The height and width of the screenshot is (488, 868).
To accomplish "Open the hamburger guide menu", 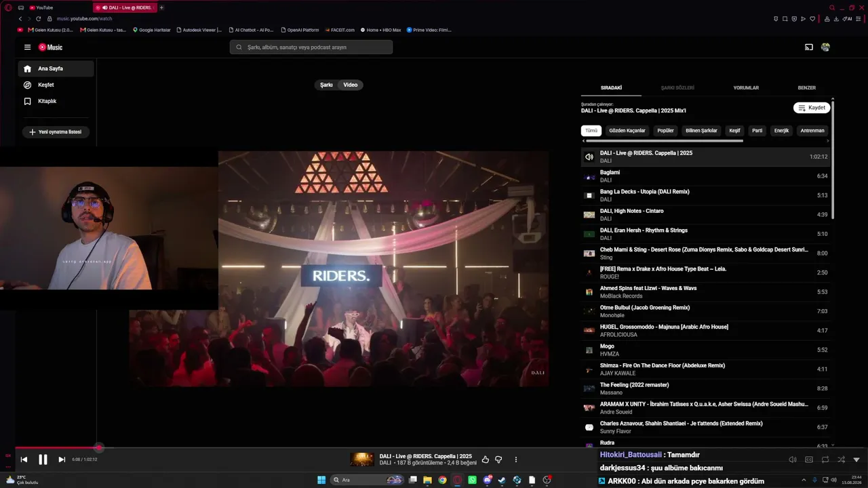I will pyautogui.click(x=27, y=47).
